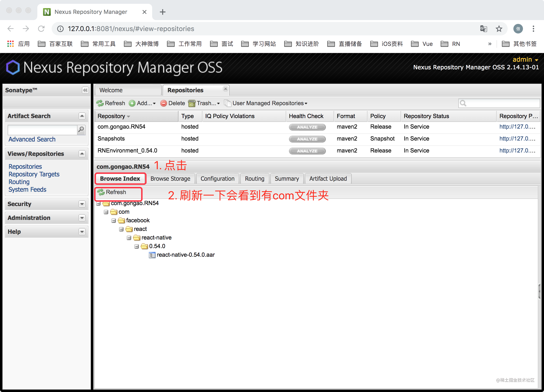Open the Add... repository dropdown
This screenshot has width=544, height=392.
142,103
